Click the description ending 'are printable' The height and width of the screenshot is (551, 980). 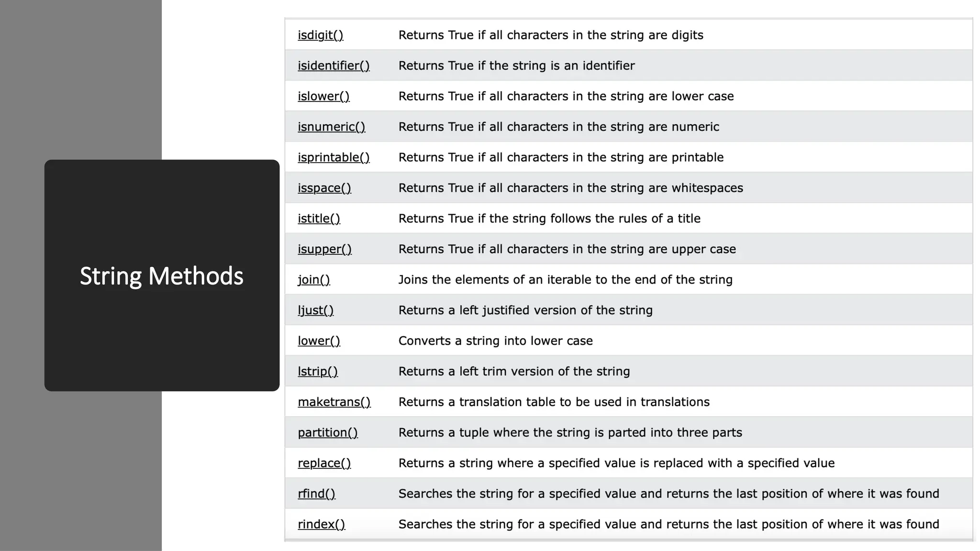561,157
